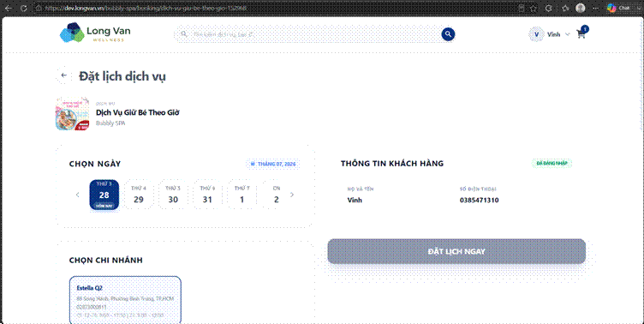The image size is (644, 324).
Task: Click the site info lock icon
Action: 39,8
